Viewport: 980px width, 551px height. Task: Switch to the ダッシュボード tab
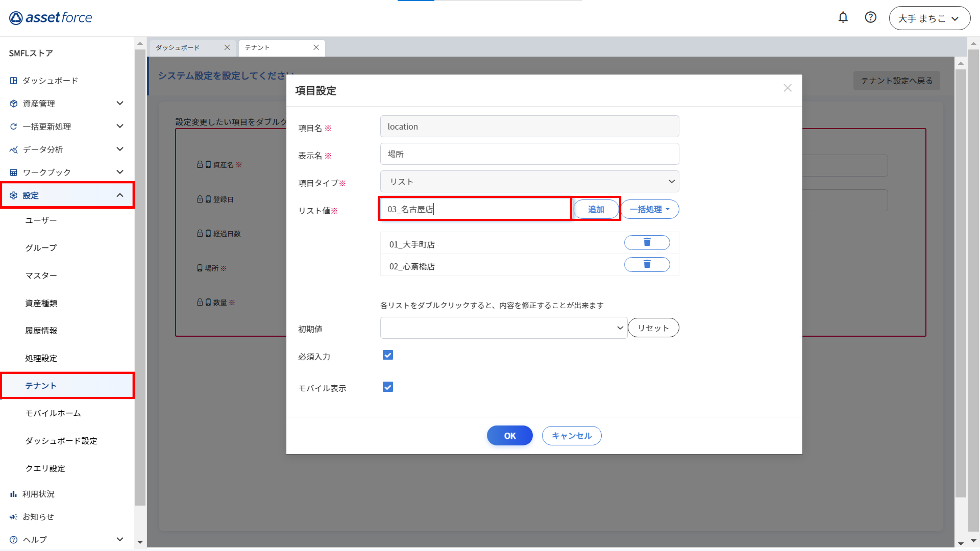178,48
